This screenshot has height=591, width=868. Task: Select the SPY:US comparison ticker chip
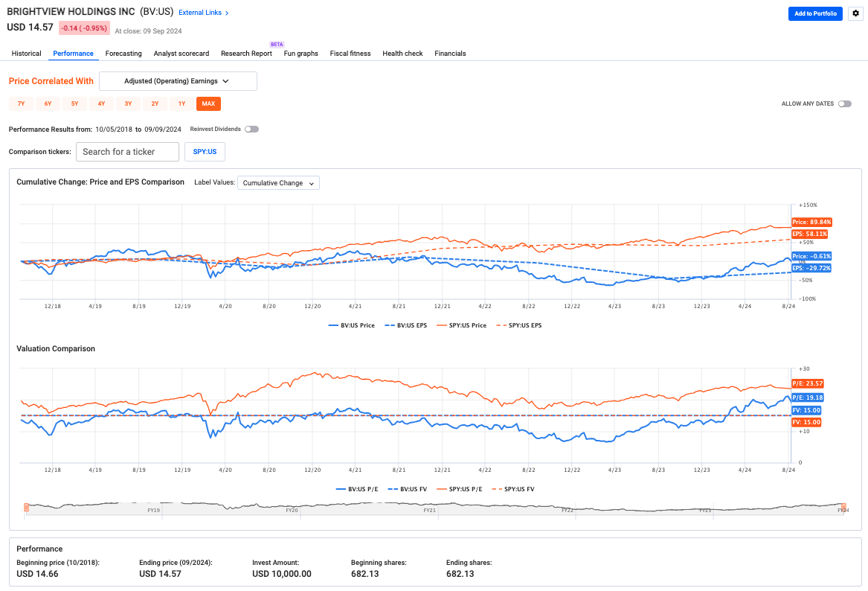tap(205, 151)
